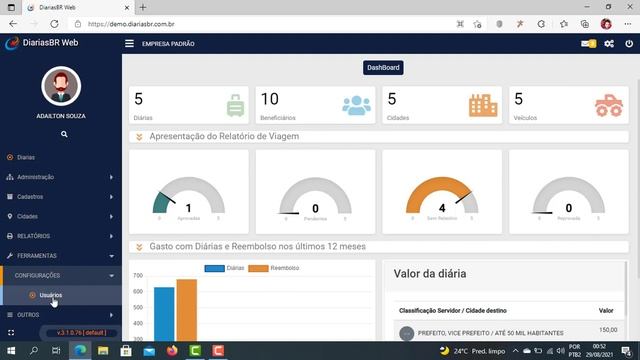640x360 pixels.
Task: Click the people icon on Beneficiários card
Action: (x=356, y=106)
